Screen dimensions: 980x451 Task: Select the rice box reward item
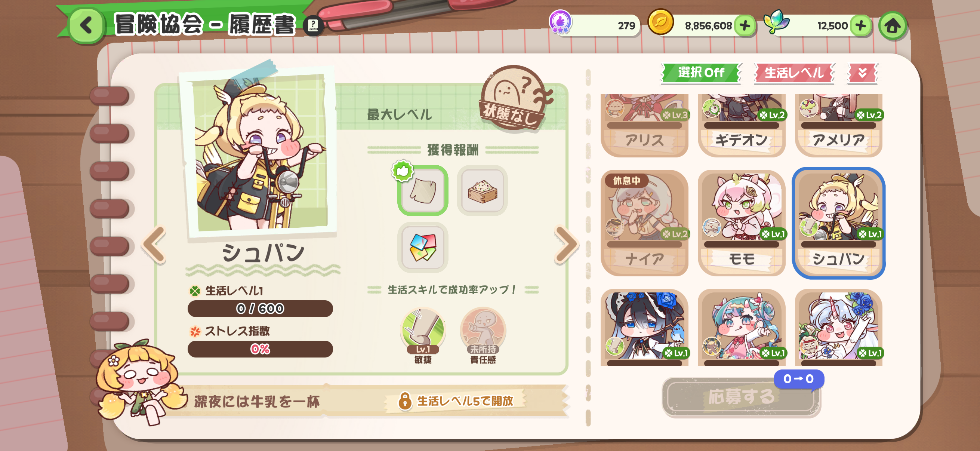point(482,190)
